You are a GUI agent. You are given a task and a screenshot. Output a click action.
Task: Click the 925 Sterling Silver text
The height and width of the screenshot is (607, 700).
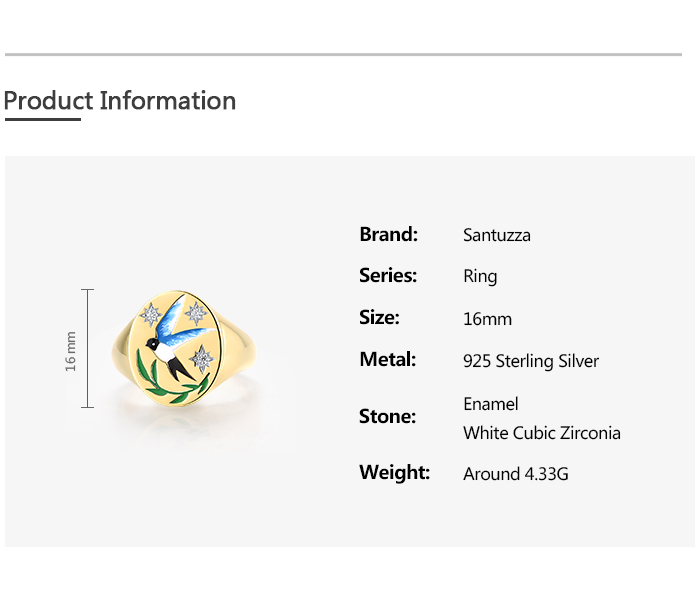click(530, 361)
